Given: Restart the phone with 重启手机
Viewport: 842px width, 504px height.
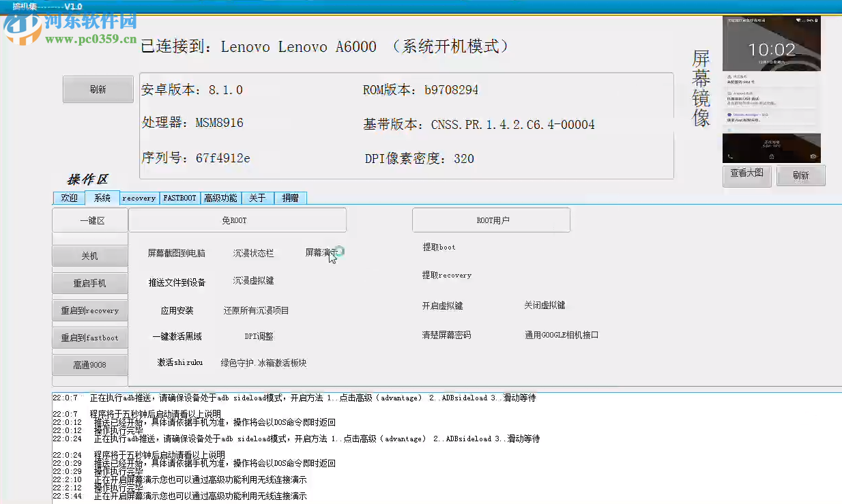Looking at the screenshot, I should pyautogui.click(x=89, y=283).
